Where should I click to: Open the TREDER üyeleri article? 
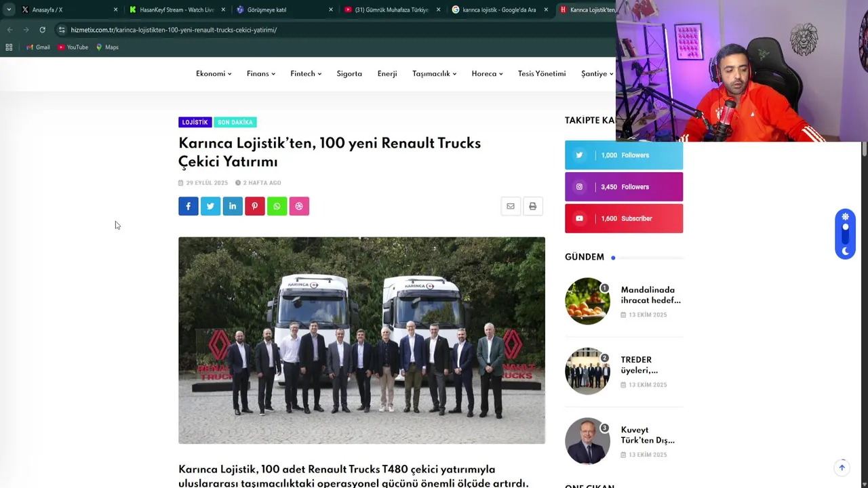click(x=639, y=365)
